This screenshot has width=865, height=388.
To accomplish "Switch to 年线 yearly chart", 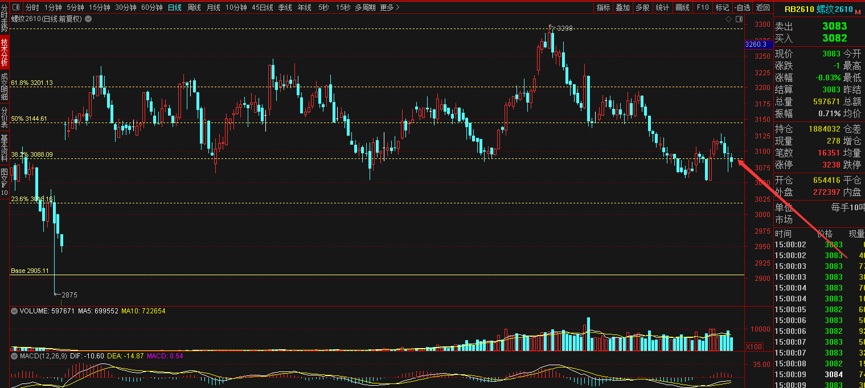I will coord(304,8).
